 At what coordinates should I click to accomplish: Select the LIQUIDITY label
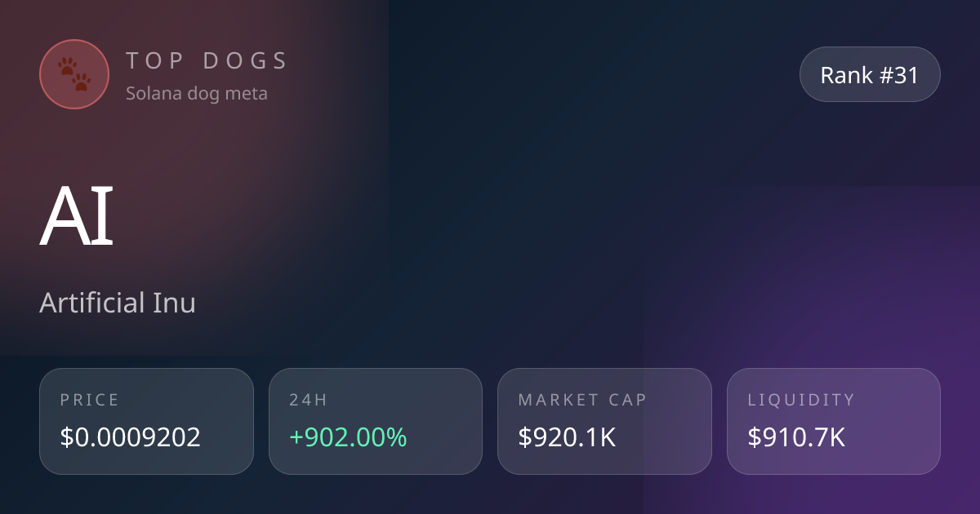coord(801,400)
